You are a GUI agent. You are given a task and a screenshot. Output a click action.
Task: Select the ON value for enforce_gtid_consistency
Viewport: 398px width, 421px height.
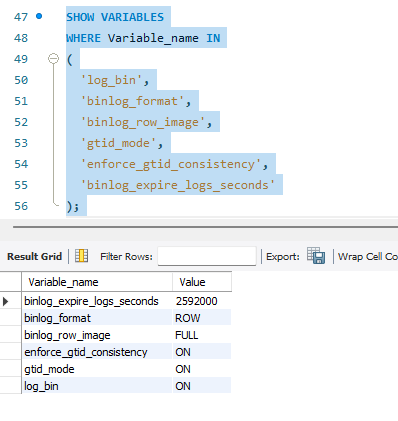pyautogui.click(x=202, y=352)
